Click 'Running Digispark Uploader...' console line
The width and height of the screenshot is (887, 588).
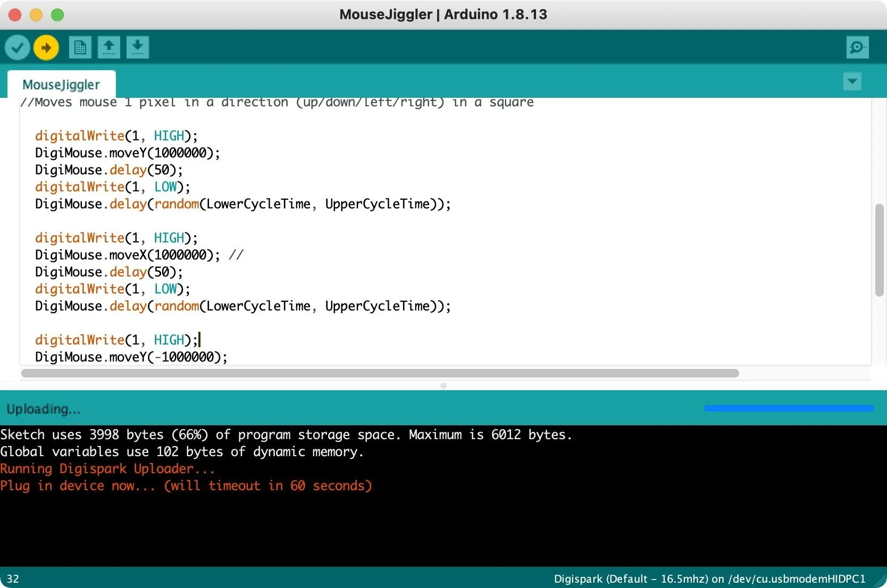107,469
